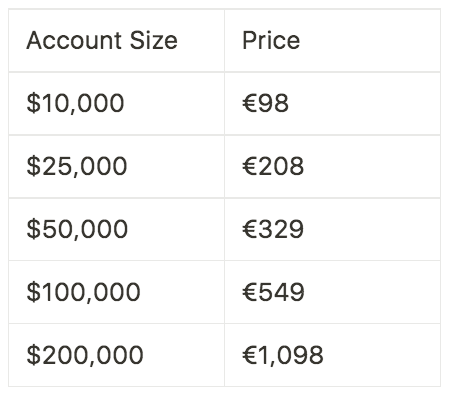Click the dollar sign before 10,000
The height and width of the screenshot is (398, 450).
pos(34,103)
